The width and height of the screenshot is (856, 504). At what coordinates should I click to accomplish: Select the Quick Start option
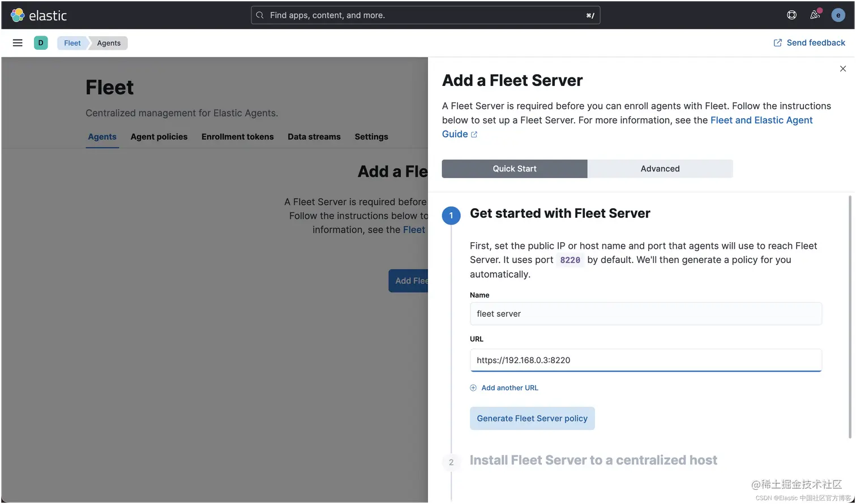tap(515, 169)
